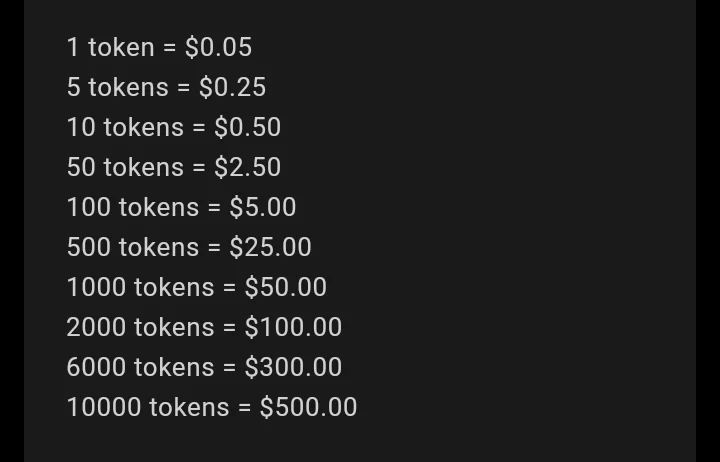Click the "10 tokens" label
The width and height of the screenshot is (720, 462).
click(125, 127)
